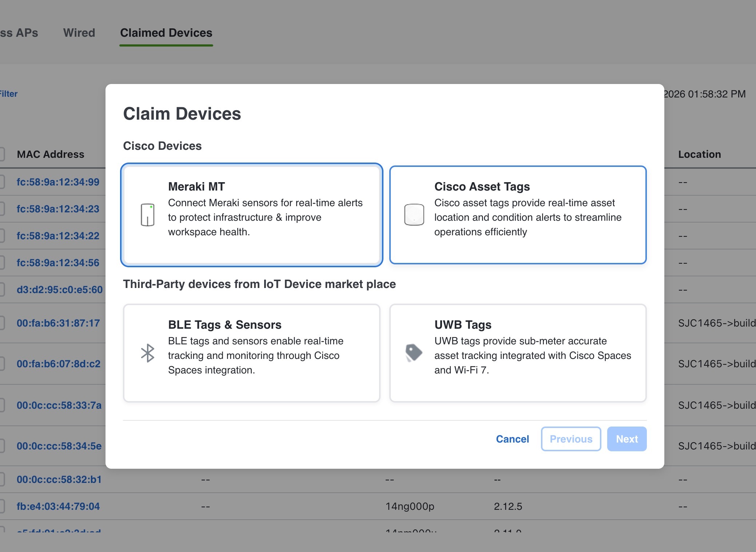Open device 00:0c:cc:58:33:7a
The width and height of the screenshot is (756, 552).
(x=59, y=405)
